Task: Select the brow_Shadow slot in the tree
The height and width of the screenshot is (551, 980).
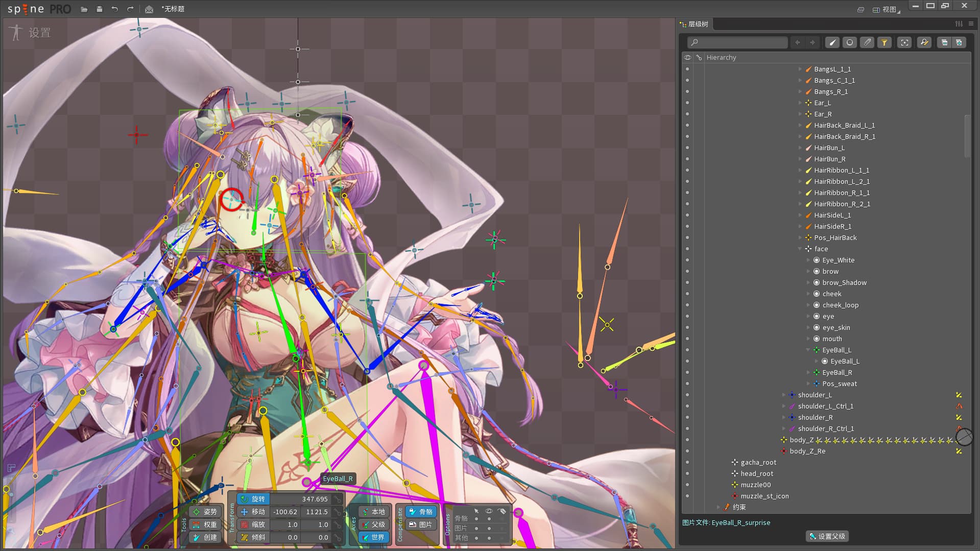Action: pyautogui.click(x=844, y=282)
